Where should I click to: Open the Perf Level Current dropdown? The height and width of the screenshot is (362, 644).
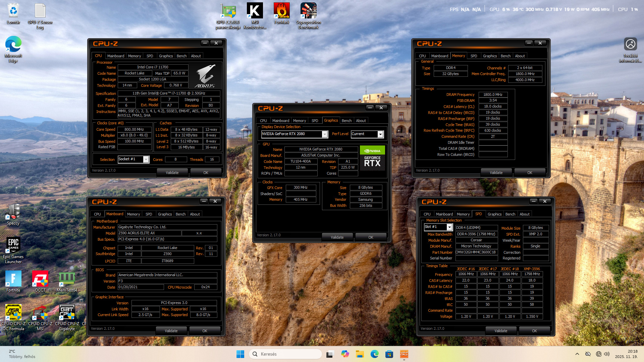380,134
